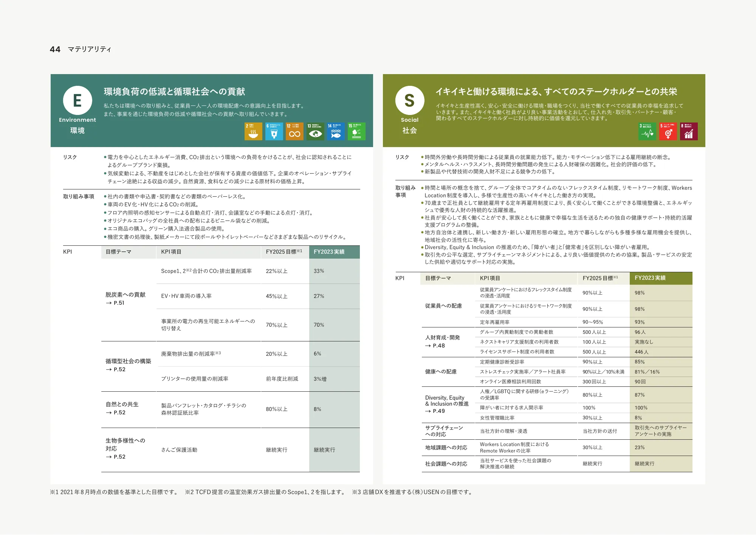The image size is (756, 535).
Task: Click the KPI item EV・HV車両の導入率
Action: (x=186, y=296)
